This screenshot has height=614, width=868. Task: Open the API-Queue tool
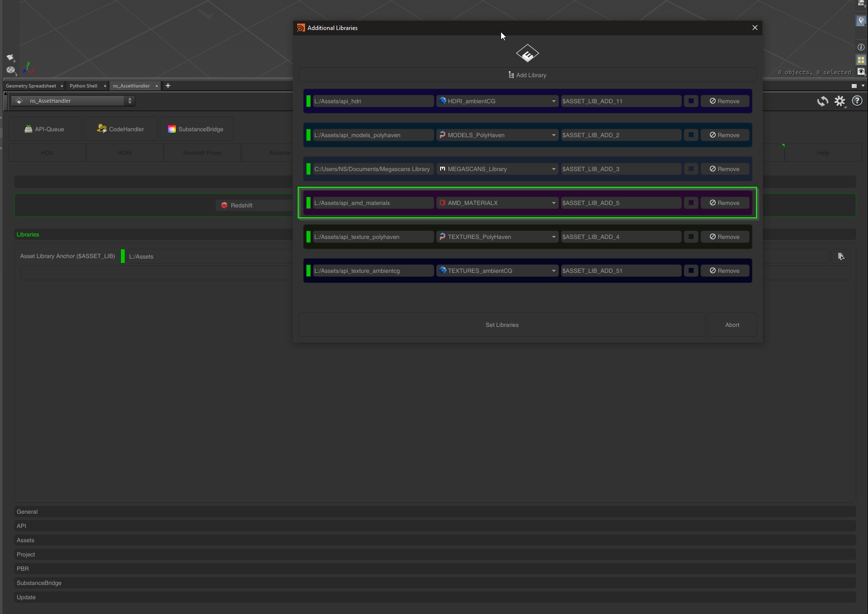click(45, 129)
